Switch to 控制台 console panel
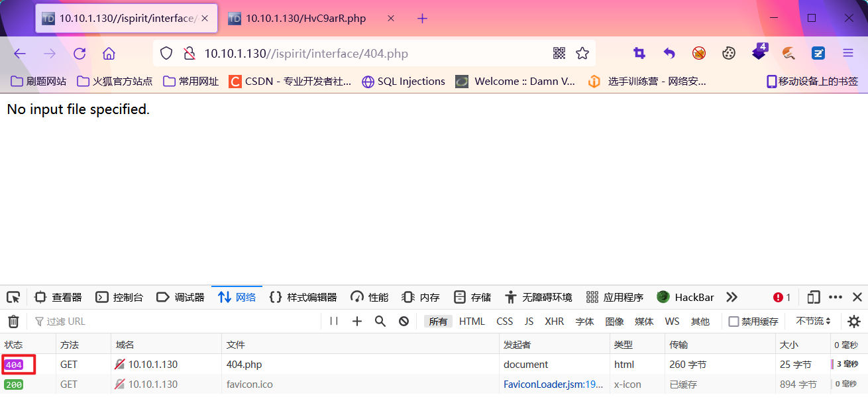 coord(119,297)
